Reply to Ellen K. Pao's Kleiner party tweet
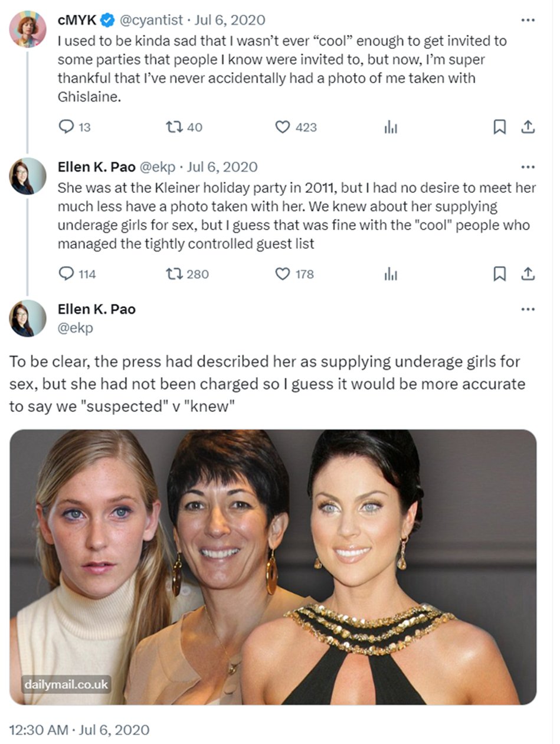Viewport: 560px width, 744px height. (67, 274)
